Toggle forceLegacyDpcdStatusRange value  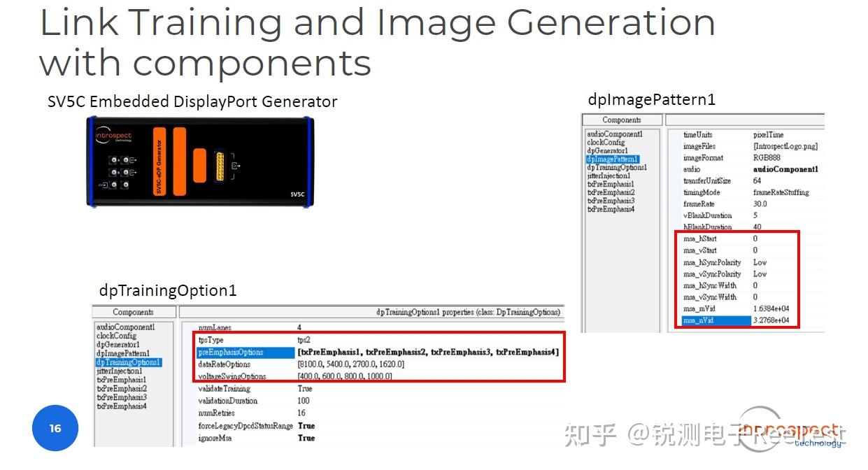pyautogui.click(x=306, y=426)
